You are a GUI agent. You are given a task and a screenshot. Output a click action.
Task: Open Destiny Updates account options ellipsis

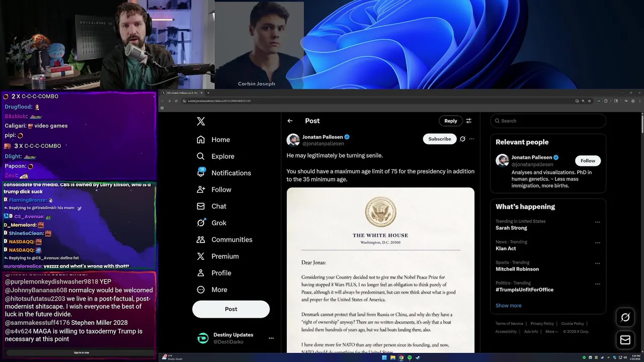271,338
